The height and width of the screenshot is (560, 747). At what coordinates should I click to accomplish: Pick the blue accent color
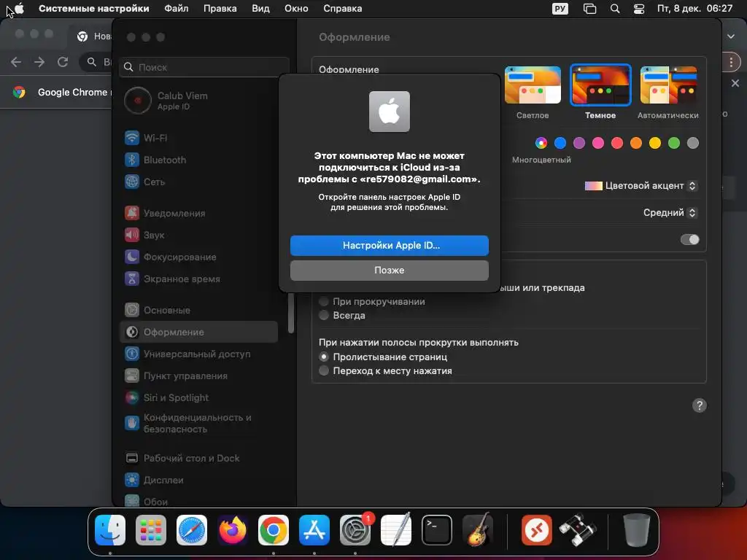(x=560, y=143)
